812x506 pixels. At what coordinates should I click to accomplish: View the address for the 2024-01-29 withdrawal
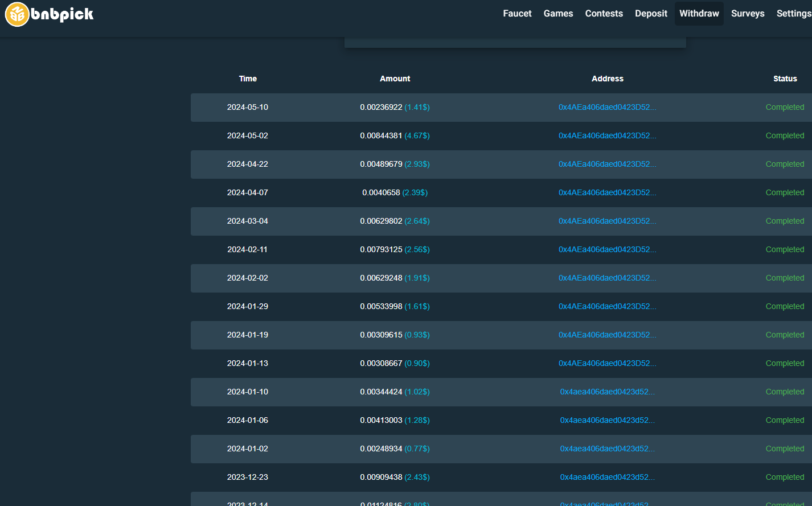(607, 307)
